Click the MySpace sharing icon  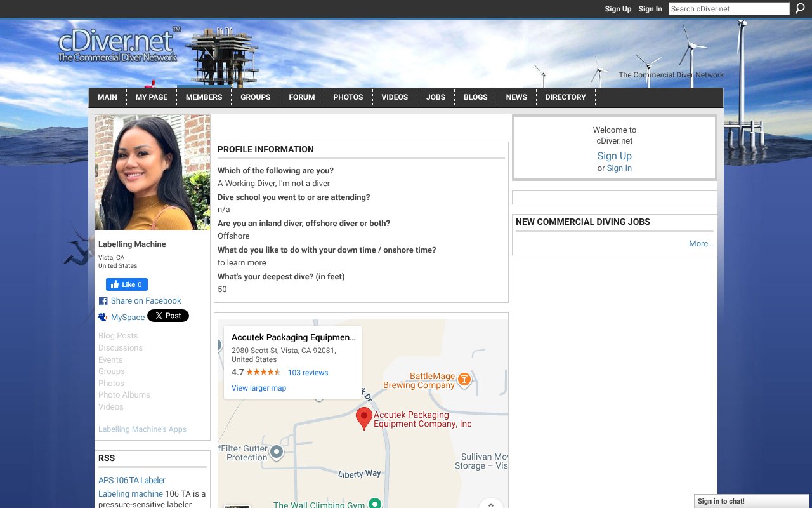[103, 316]
